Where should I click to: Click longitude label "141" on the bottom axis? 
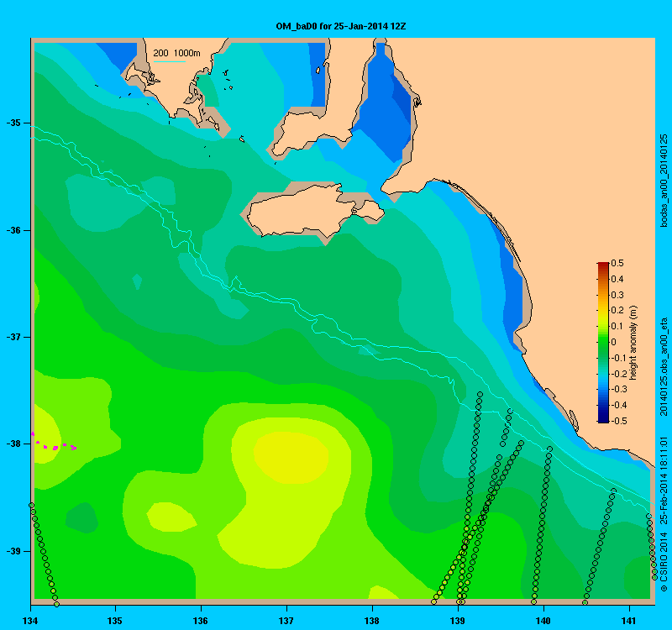coord(629,621)
